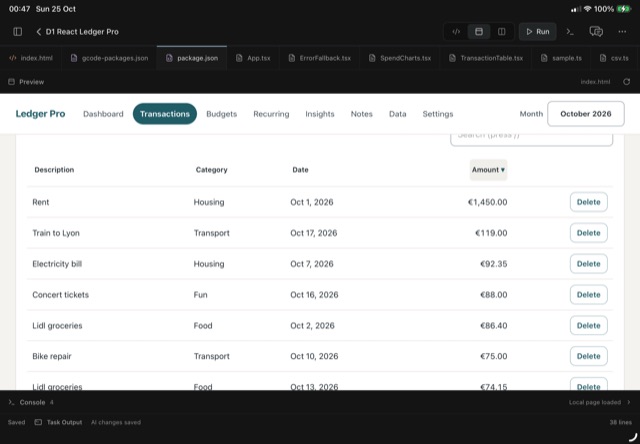The width and height of the screenshot is (640, 444).
Task: Run the project
Action: [538, 31]
